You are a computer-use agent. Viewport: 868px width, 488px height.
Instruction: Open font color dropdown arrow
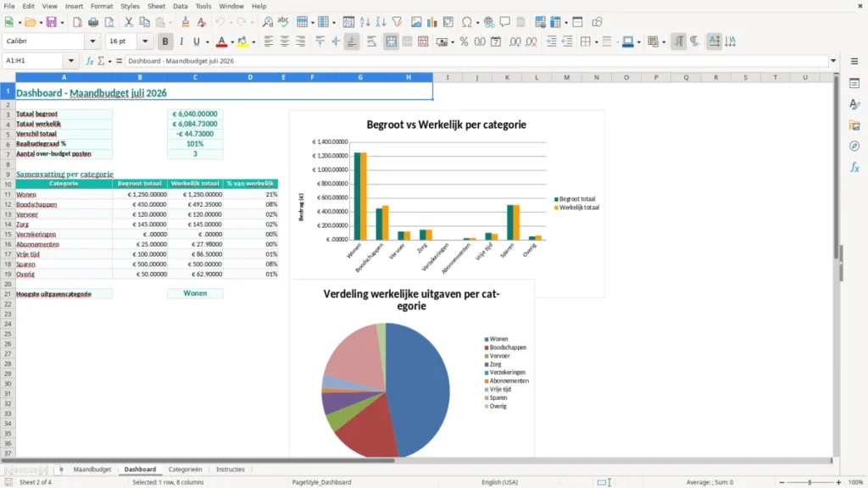point(232,42)
